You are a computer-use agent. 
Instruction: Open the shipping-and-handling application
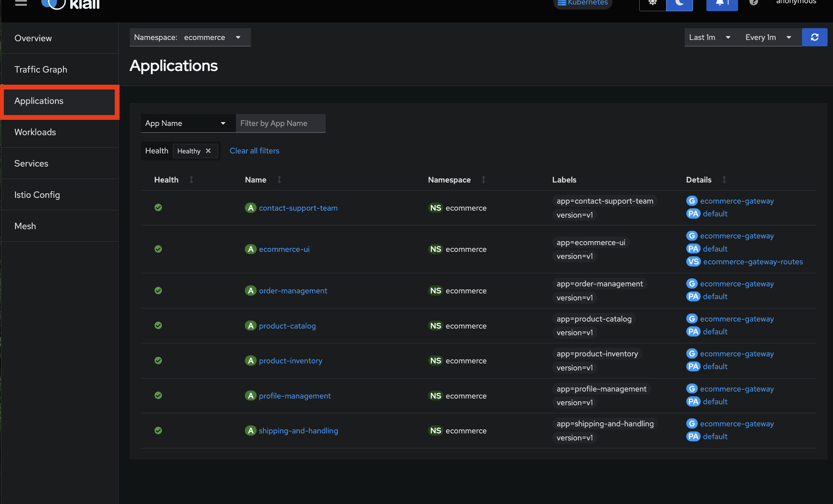pos(299,430)
